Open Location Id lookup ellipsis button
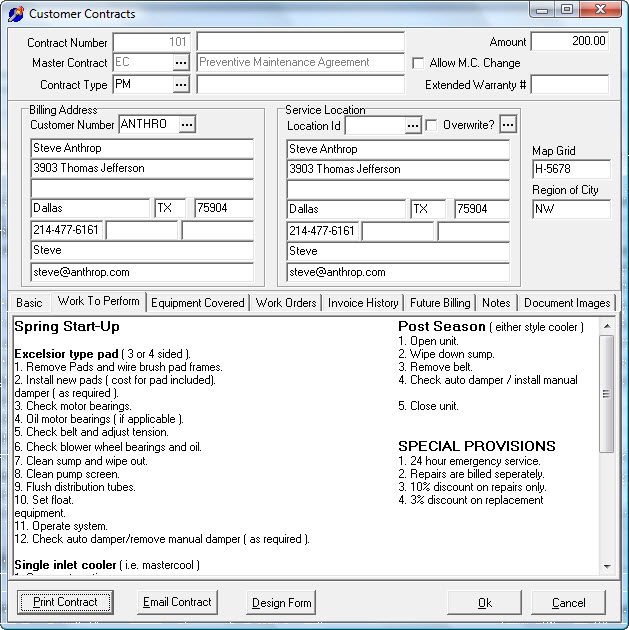 click(x=413, y=126)
